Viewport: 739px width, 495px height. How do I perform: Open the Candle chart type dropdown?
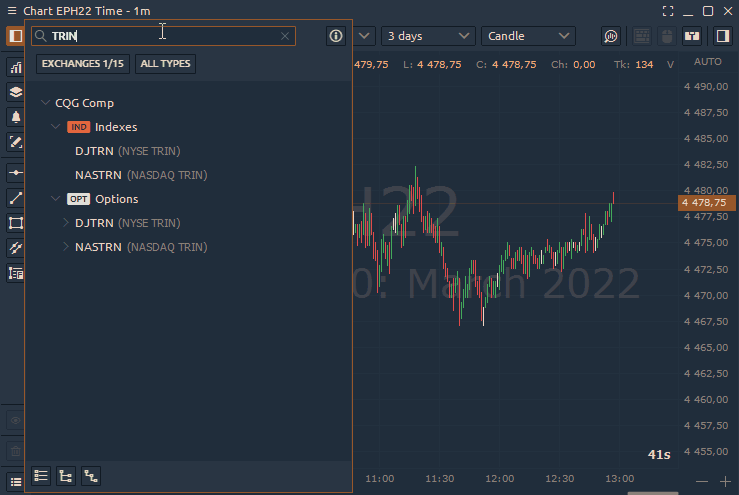point(528,36)
